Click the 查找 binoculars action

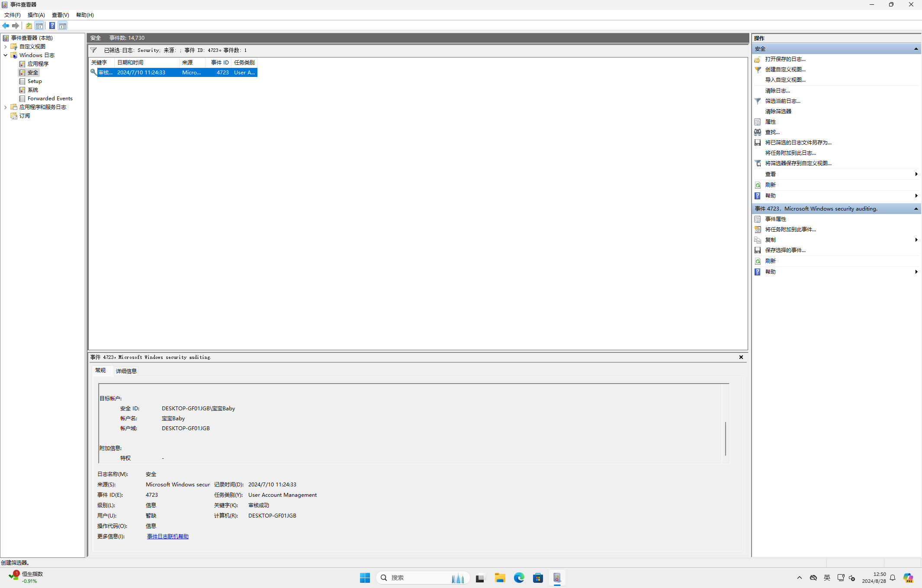pos(772,132)
